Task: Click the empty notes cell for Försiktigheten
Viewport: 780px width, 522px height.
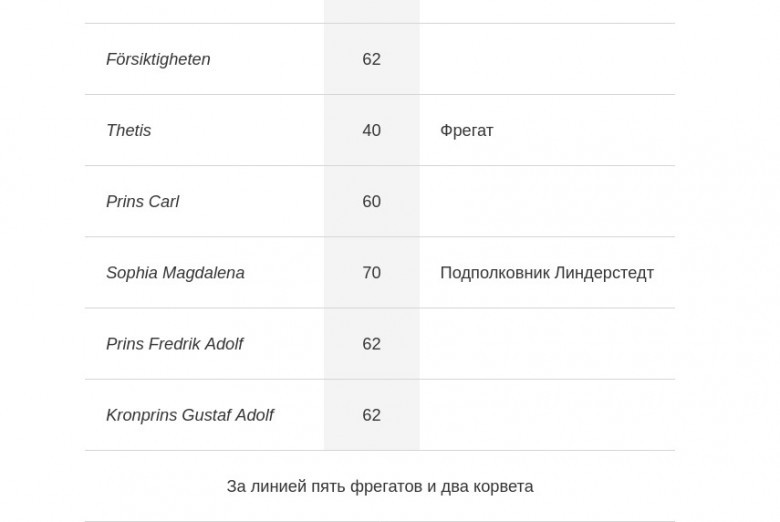Action: pyautogui.click(x=547, y=59)
